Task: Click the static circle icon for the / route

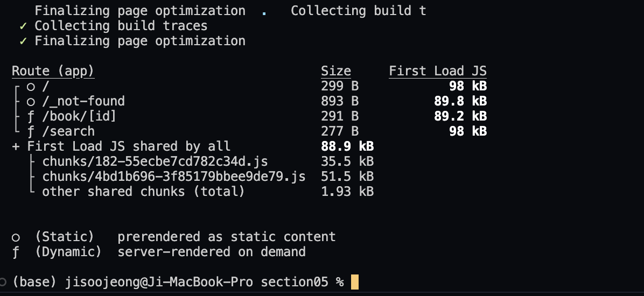Action: coord(31,87)
